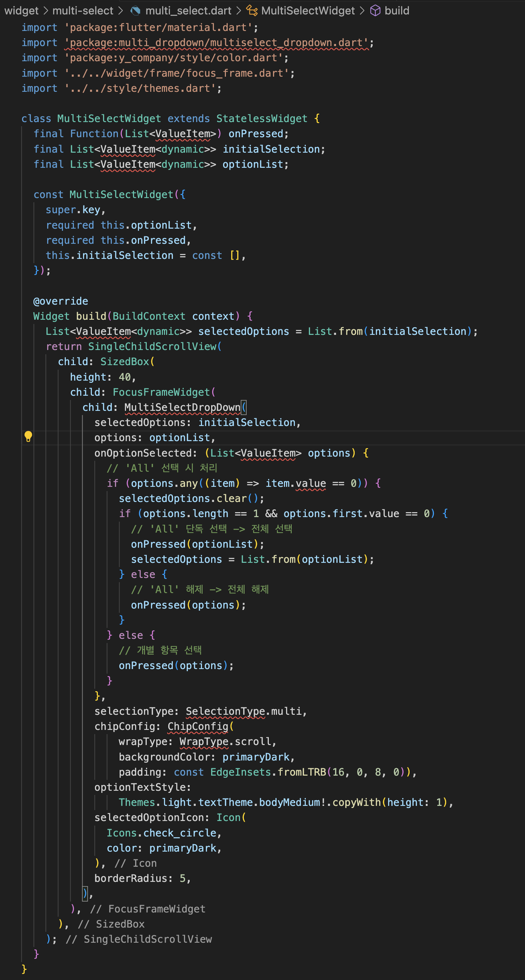Click the 'options: optionList,' line

155,438
